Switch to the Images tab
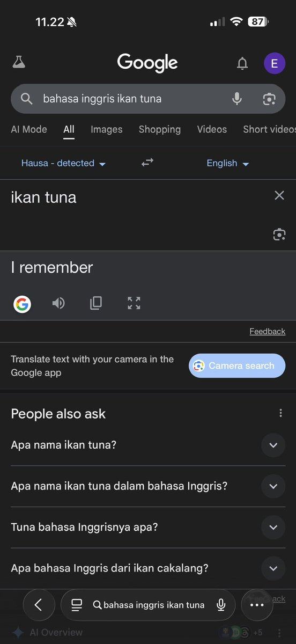The width and height of the screenshot is (296, 644). tap(107, 129)
